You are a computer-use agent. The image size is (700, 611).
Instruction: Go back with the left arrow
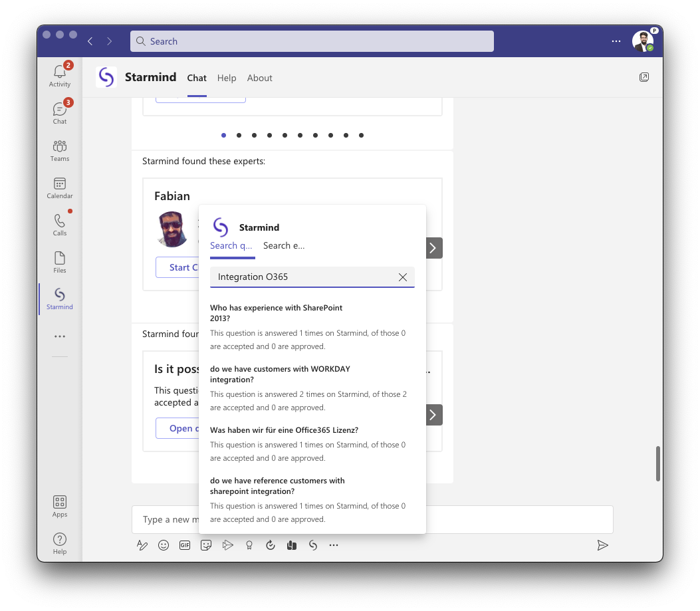(90, 41)
